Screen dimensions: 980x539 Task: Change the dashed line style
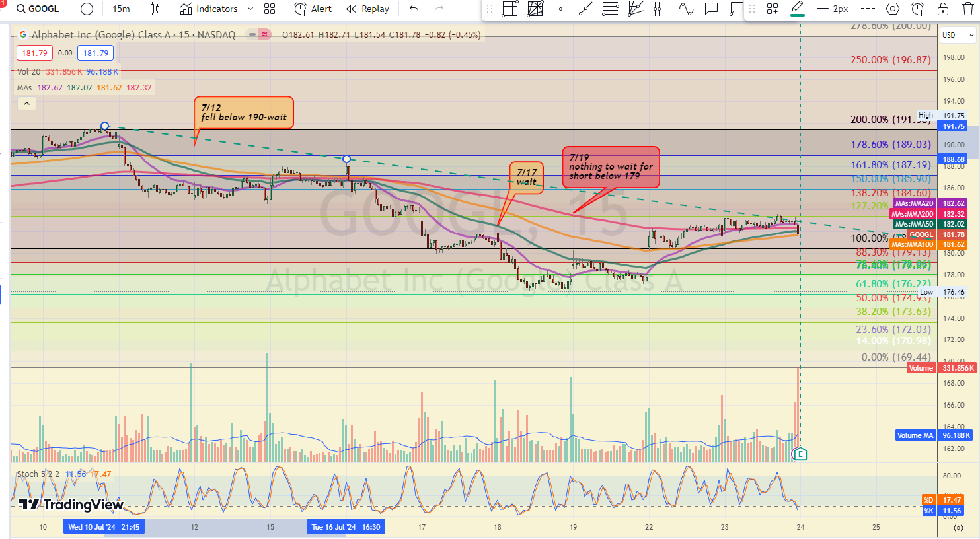(x=868, y=9)
